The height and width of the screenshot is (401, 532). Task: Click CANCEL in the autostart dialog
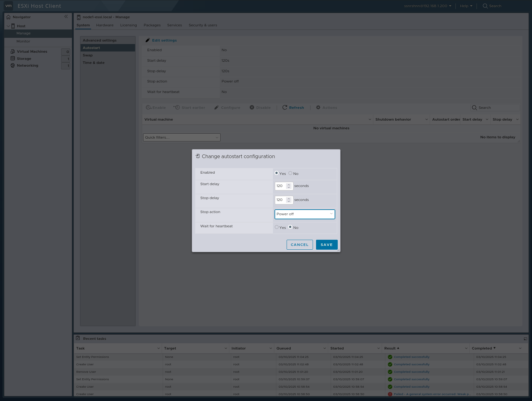[x=299, y=244]
